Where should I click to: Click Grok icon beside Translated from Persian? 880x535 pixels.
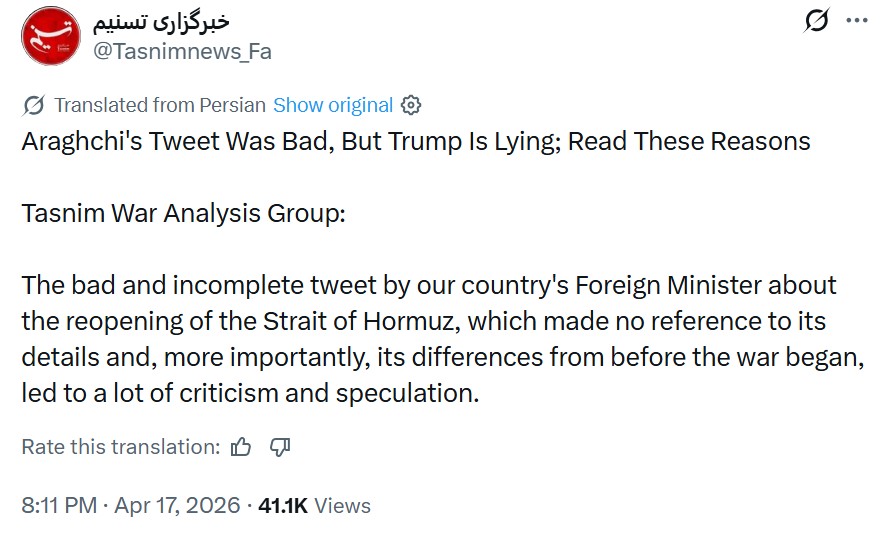(33, 105)
